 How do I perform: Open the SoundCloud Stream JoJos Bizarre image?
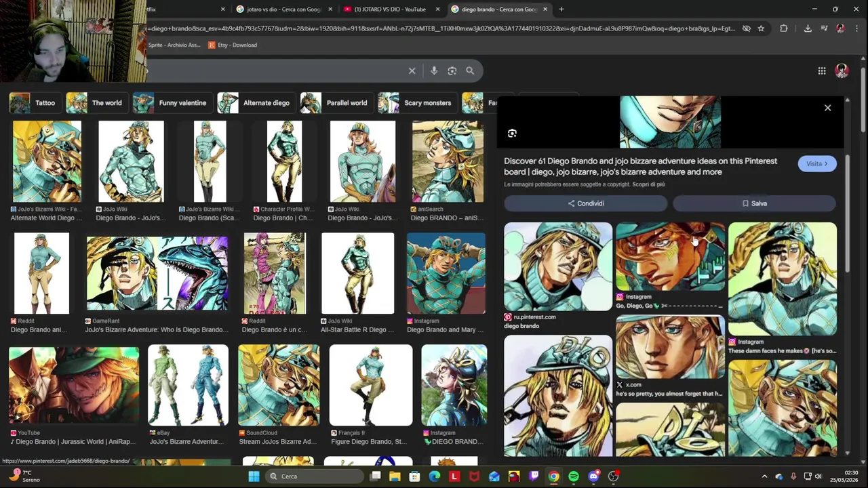279,385
